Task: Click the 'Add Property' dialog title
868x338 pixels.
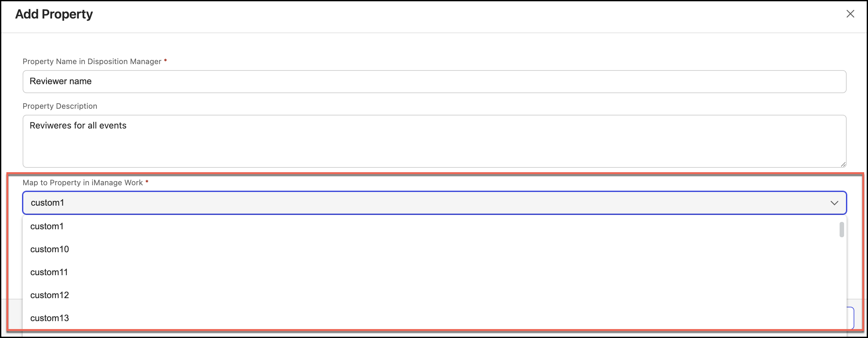Action: [54, 14]
